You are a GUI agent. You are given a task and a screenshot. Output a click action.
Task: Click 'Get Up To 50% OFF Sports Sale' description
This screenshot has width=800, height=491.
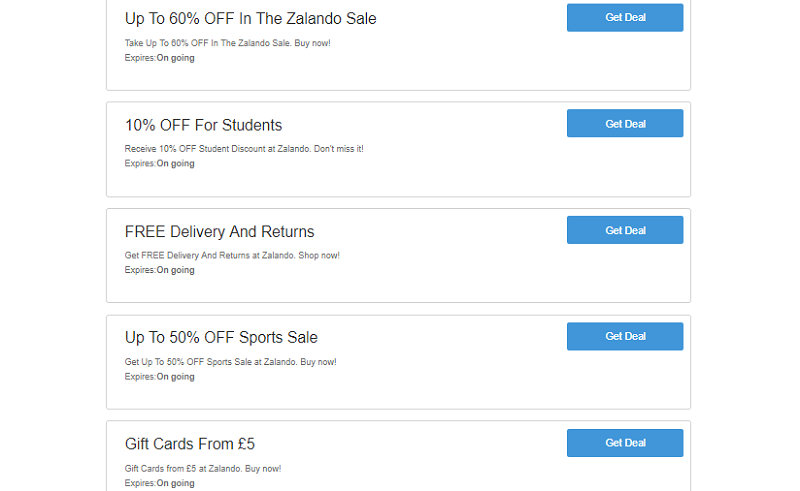tap(230, 362)
